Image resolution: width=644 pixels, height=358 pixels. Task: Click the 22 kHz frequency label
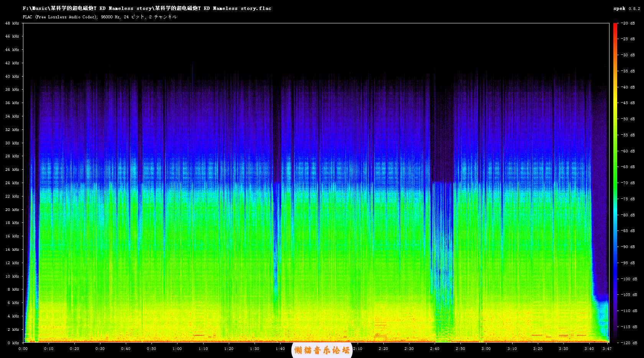(12, 196)
